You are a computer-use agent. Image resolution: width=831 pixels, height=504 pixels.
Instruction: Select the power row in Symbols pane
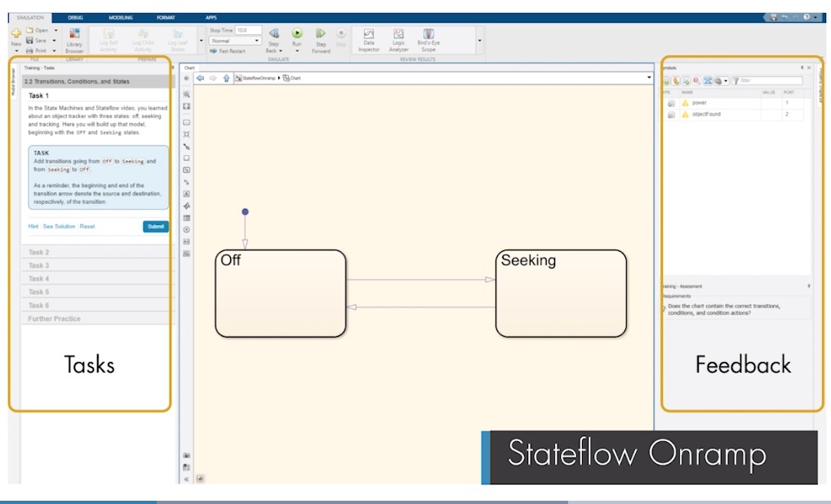point(734,103)
